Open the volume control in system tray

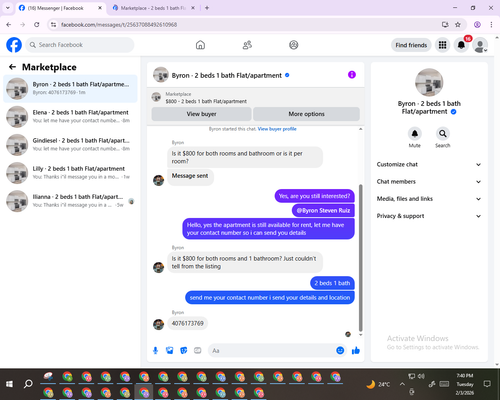coord(421,376)
